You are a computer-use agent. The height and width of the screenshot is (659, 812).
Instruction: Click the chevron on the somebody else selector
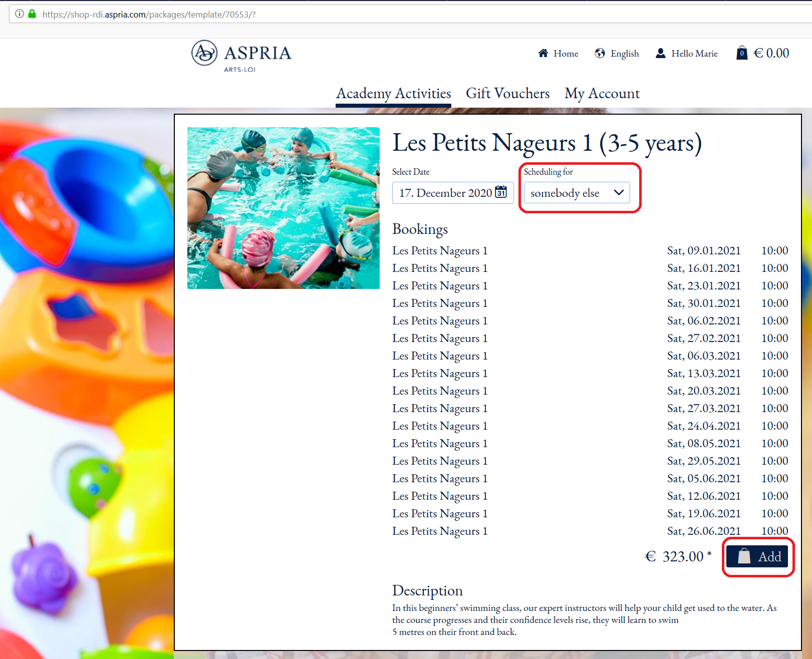click(619, 193)
